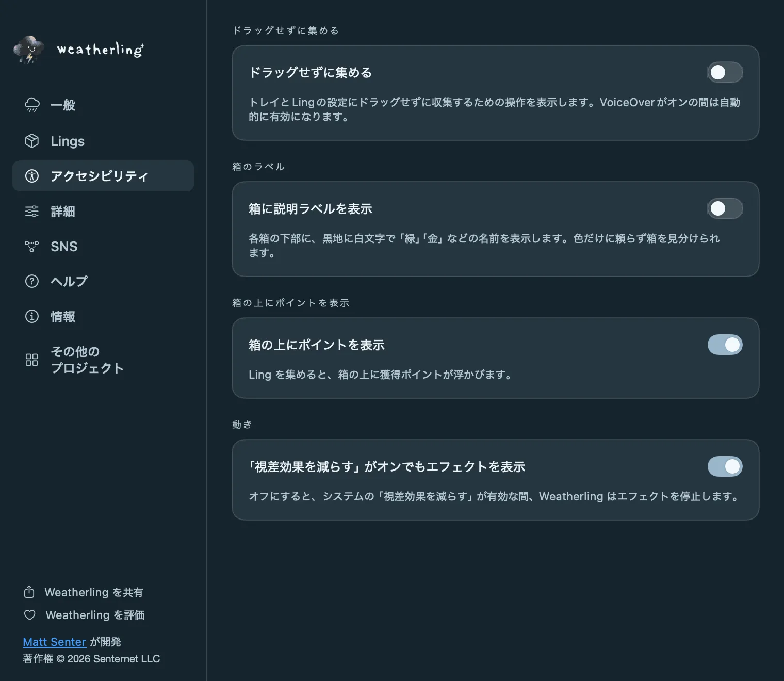Disable the 箱の上にポイントを表示 toggle
Image resolution: width=784 pixels, height=681 pixels.
(725, 345)
